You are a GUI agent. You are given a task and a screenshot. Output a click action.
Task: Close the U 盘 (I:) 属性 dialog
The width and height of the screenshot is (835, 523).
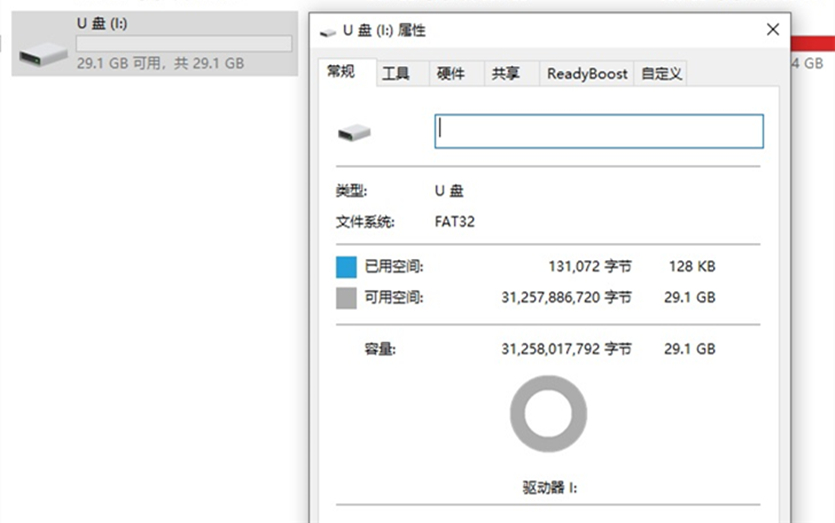point(772,30)
